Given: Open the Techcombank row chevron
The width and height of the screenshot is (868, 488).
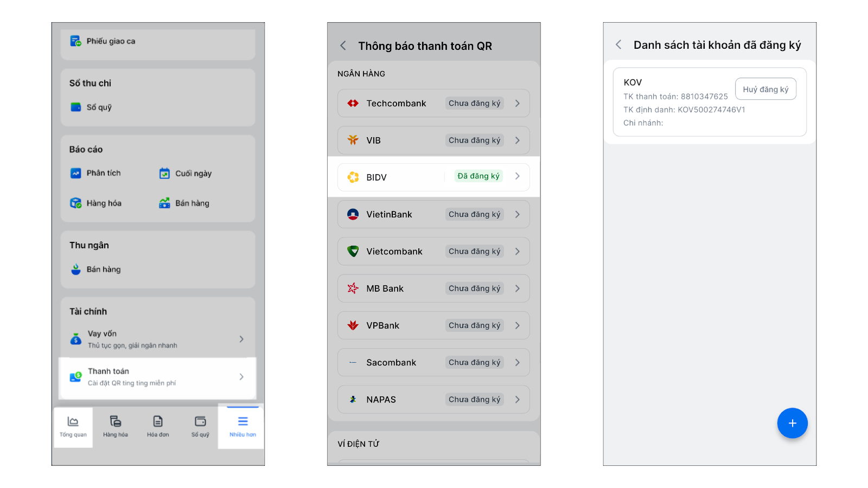Looking at the screenshot, I should (x=518, y=103).
